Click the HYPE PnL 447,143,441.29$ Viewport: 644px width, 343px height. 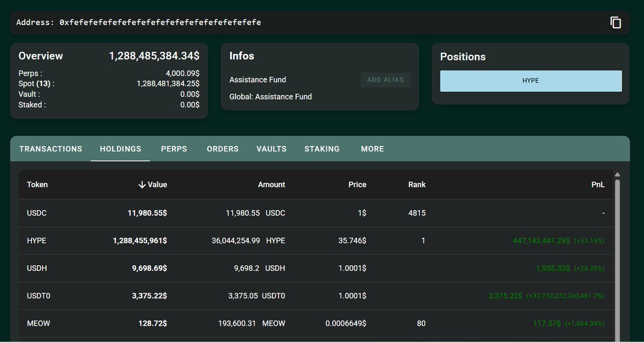coord(541,241)
